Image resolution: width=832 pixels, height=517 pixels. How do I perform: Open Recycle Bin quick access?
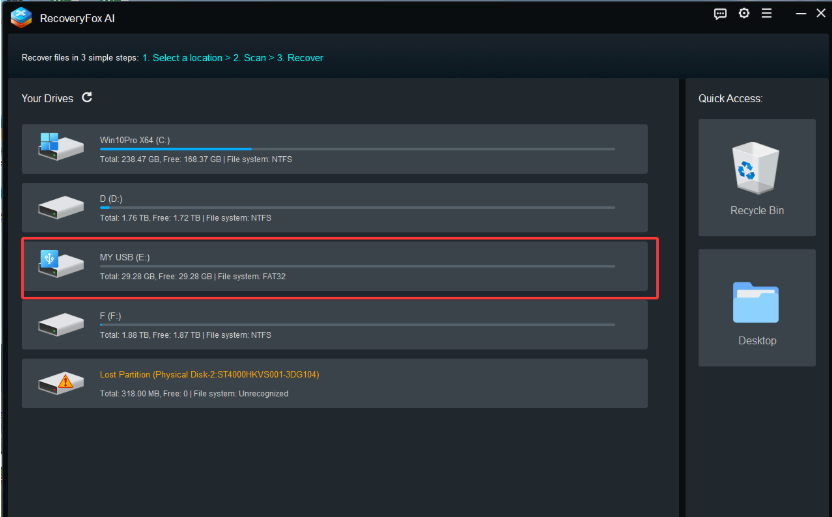click(x=757, y=177)
